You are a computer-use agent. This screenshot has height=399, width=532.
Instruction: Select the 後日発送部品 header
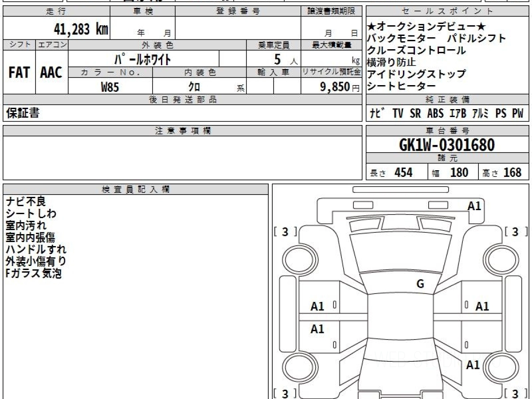[x=183, y=100]
